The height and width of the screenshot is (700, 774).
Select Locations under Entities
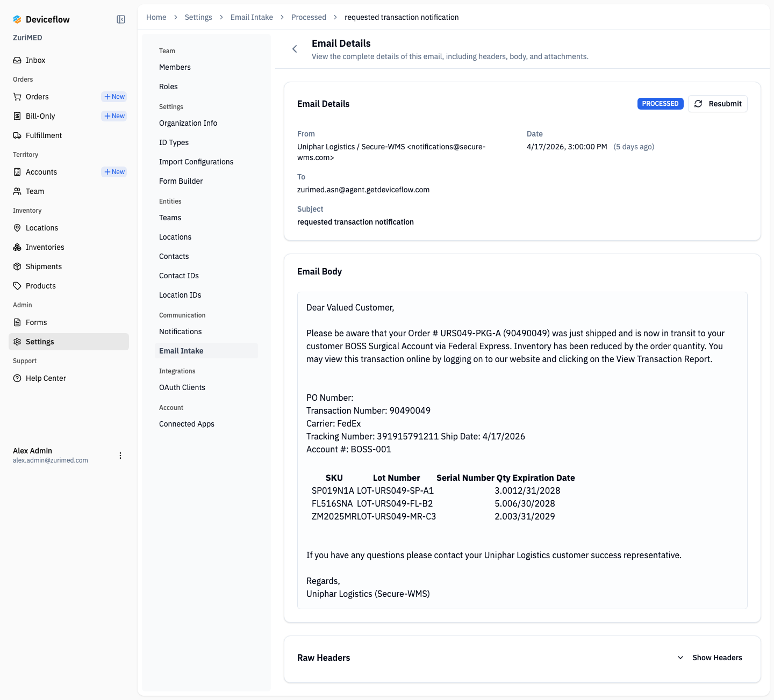coord(206,237)
